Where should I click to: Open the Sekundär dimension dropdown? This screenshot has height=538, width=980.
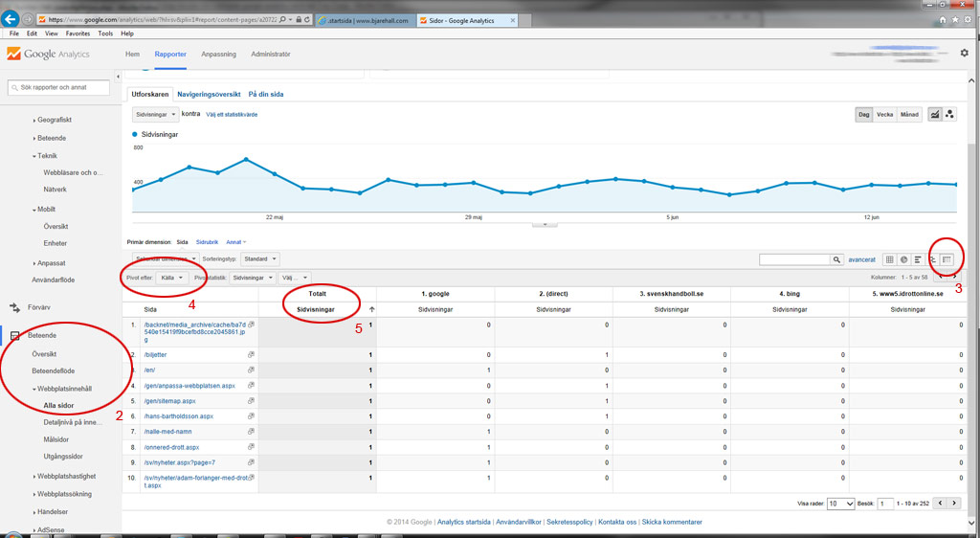click(166, 258)
